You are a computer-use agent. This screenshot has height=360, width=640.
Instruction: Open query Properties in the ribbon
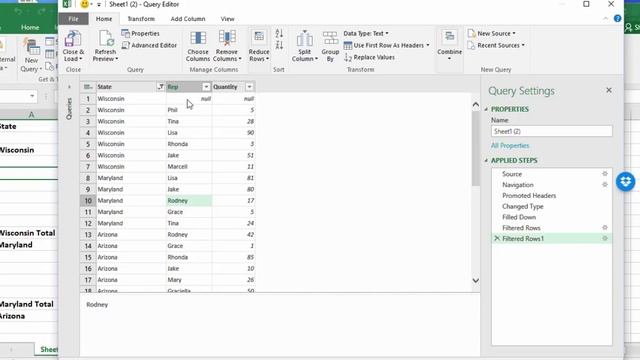pos(140,33)
